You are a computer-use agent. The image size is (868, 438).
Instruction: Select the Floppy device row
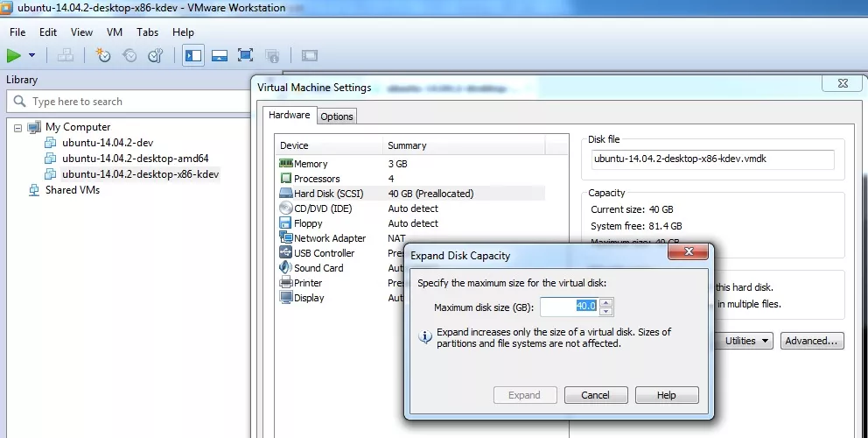411,223
